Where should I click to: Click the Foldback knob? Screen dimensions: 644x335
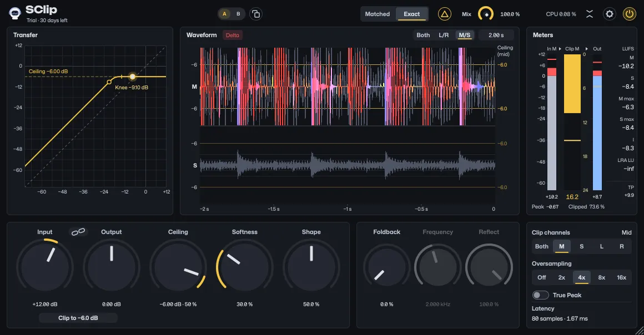coord(386,267)
